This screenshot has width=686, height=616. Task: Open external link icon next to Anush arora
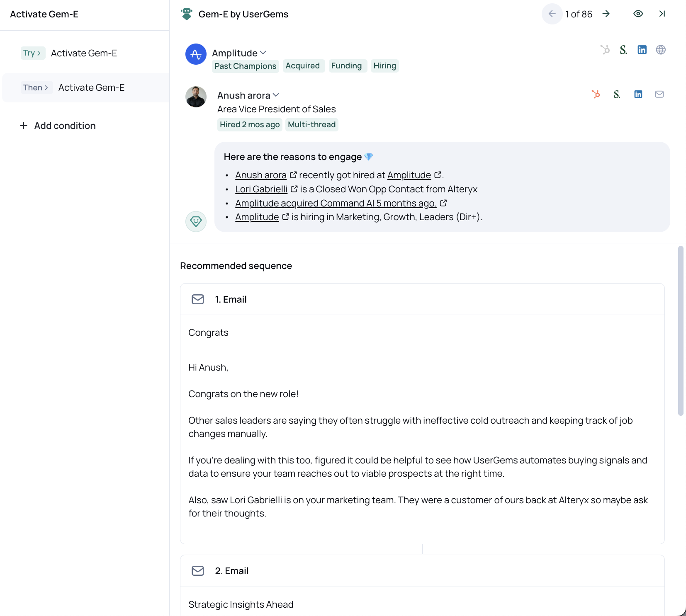293,175
